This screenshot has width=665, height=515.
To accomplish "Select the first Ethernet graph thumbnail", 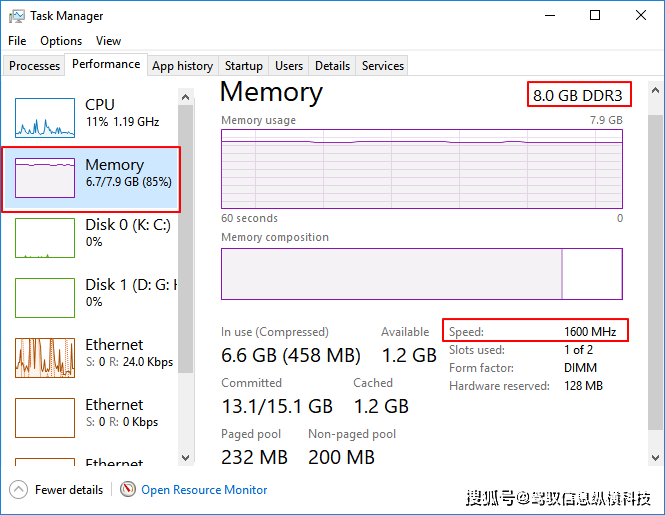I will (x=45, y=357).
